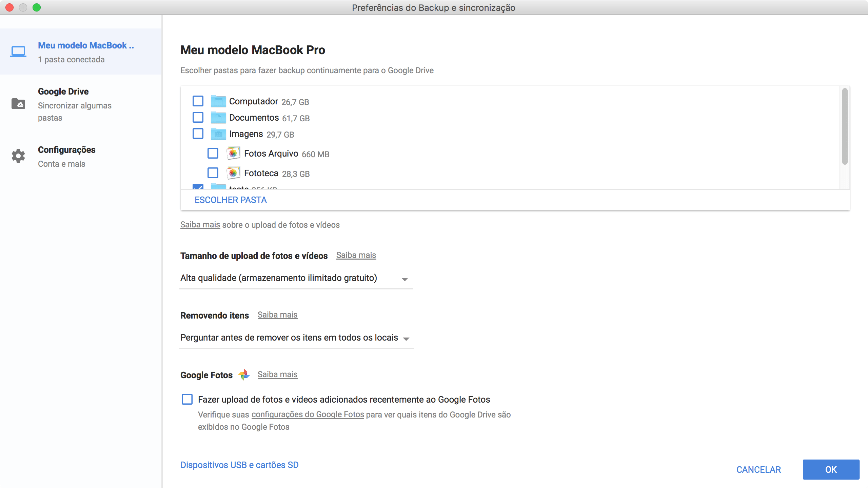Image resolution: width=868 pixels, height=488 pixels.
Task: Expand the Removendo itens dropdown
Action: (x=296, y=338)
